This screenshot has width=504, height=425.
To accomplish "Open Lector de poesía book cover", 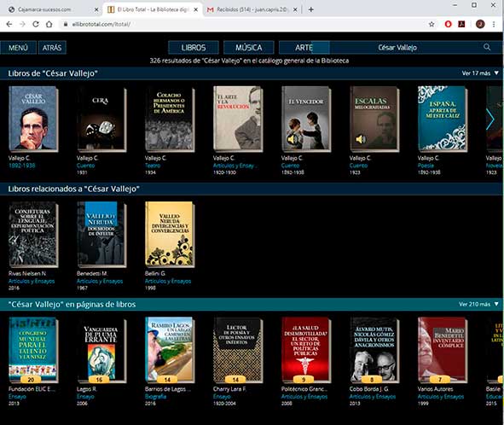I will coord(238,350).
